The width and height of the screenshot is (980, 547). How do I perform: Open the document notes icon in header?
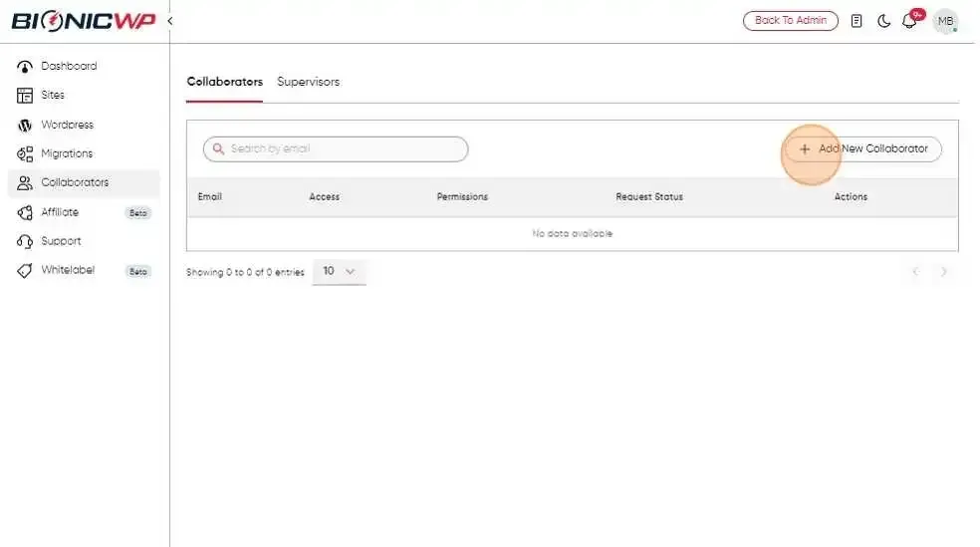pyautogui.click(x=857, y=21)
